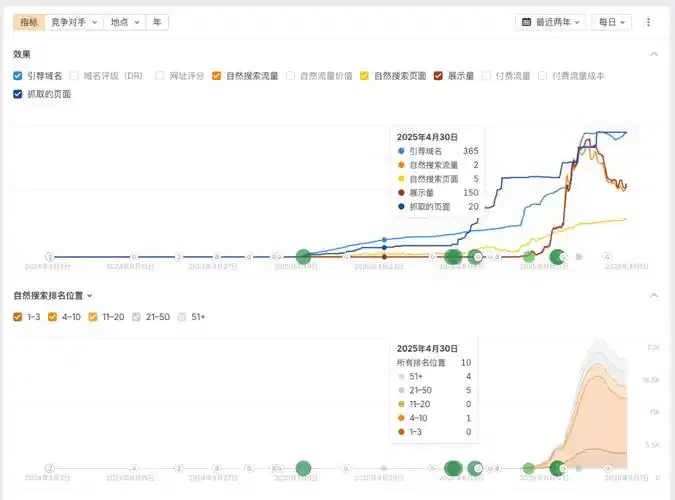The width and height of the screenshot is (675, 500).
Task: Toggle the 1-3 ranking position checkbox
Action: click(18, 317)
